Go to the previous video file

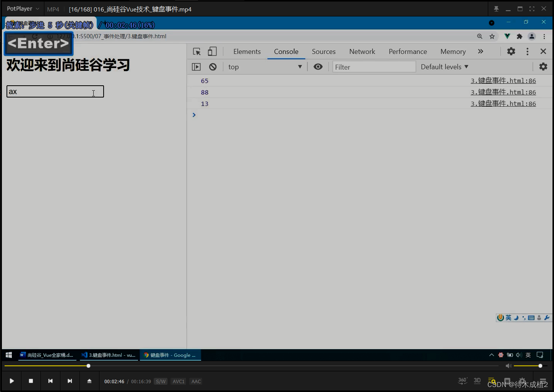(x=50, y=381)
